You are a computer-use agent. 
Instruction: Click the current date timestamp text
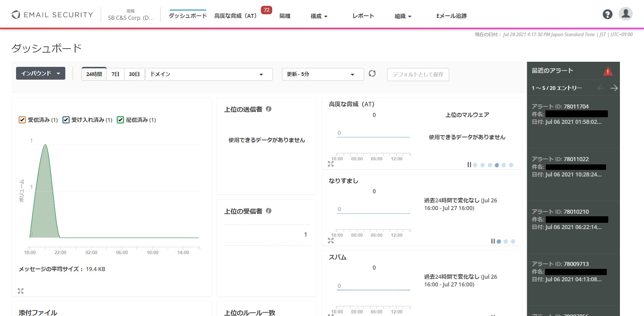554,34
